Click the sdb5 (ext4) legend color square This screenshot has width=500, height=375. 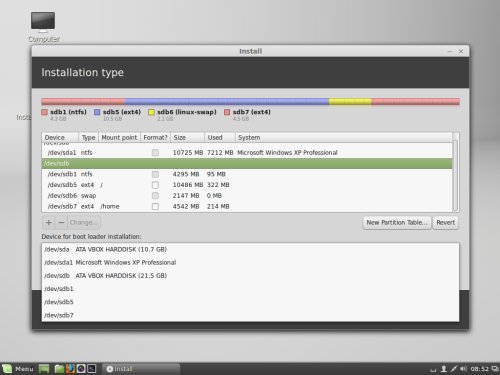97,112
